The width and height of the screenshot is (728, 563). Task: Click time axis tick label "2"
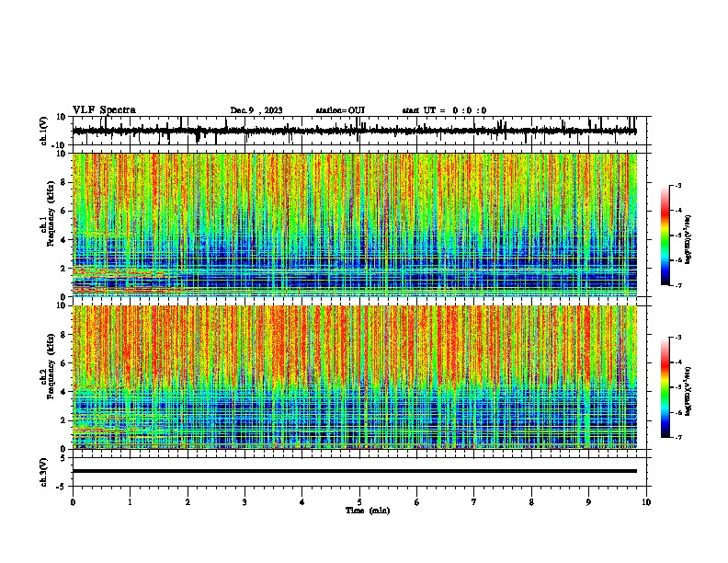pos(188,502)
